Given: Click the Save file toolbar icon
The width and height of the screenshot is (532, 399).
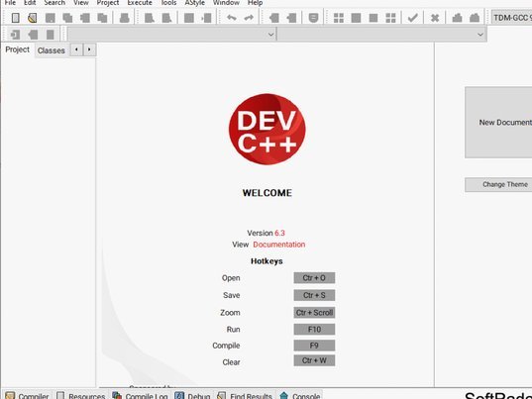Looking at the screenshot, I should point(51,18).
